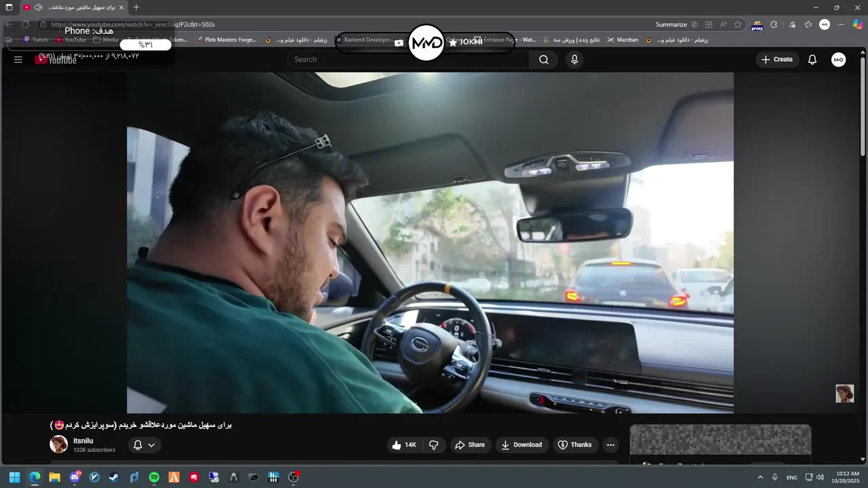Dislike the video with thumbs down
The height and width of the screenshot is (488, 868).
click(434, 445)
